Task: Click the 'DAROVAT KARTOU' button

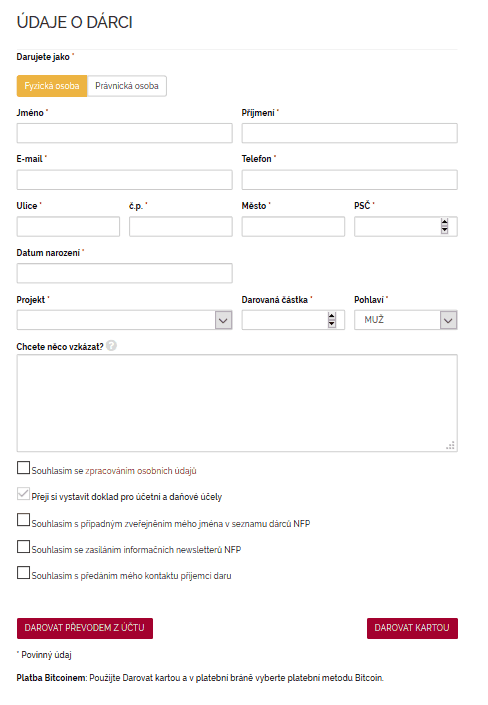Action: [412, 628]
